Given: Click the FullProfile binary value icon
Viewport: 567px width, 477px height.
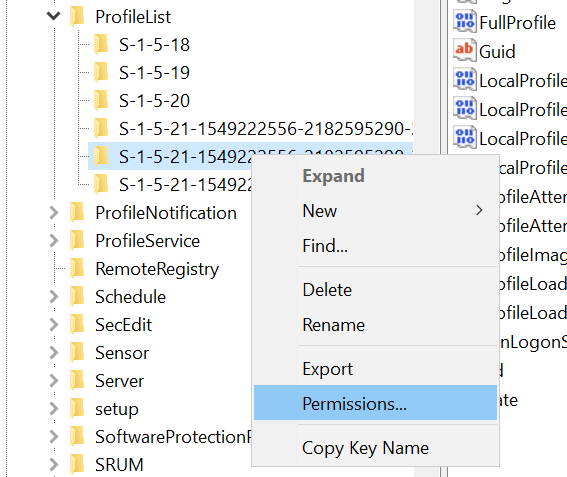Looking at the screenshot, I should point(465,22).
